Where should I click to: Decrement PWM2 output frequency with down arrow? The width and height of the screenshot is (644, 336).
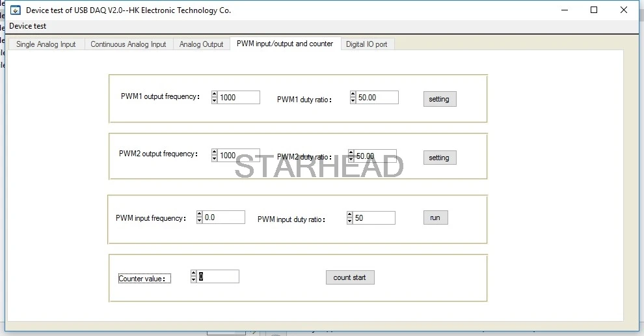215,159
